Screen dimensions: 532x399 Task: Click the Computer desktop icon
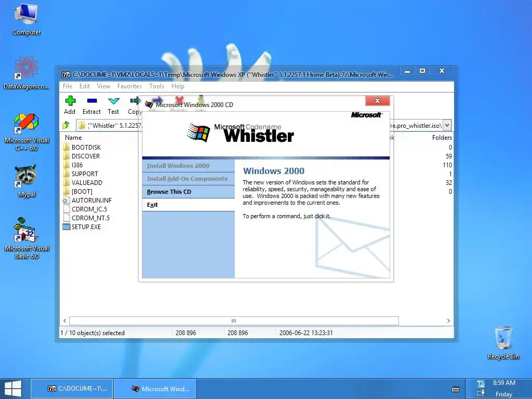pos(26,19)
